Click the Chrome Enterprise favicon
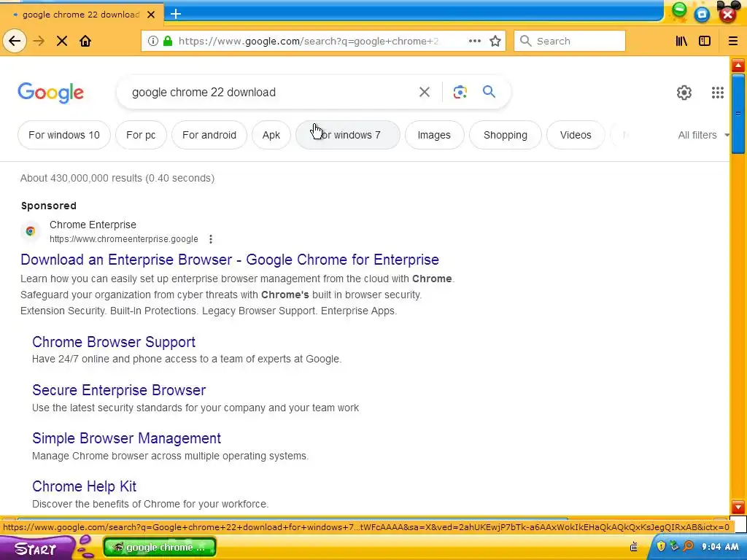The width and height of the screenshot is (747, 560). 31,231
